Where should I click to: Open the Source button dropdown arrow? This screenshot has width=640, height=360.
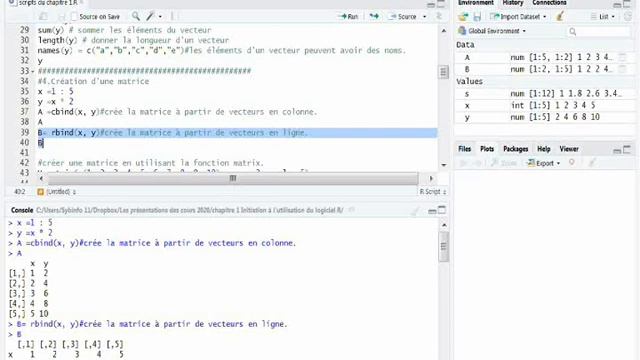tap(424, 17)
